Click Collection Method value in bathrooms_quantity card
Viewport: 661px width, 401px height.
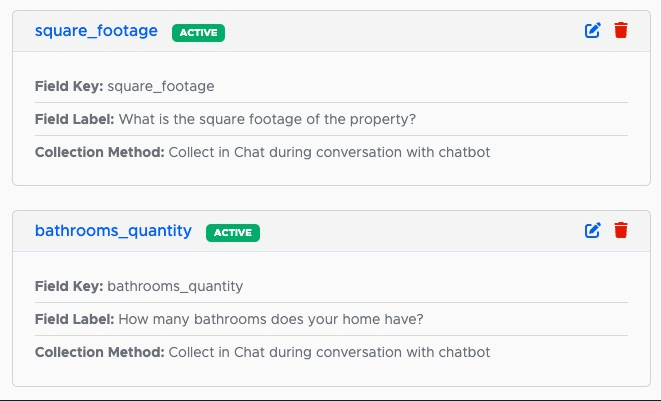click(329, 352)
